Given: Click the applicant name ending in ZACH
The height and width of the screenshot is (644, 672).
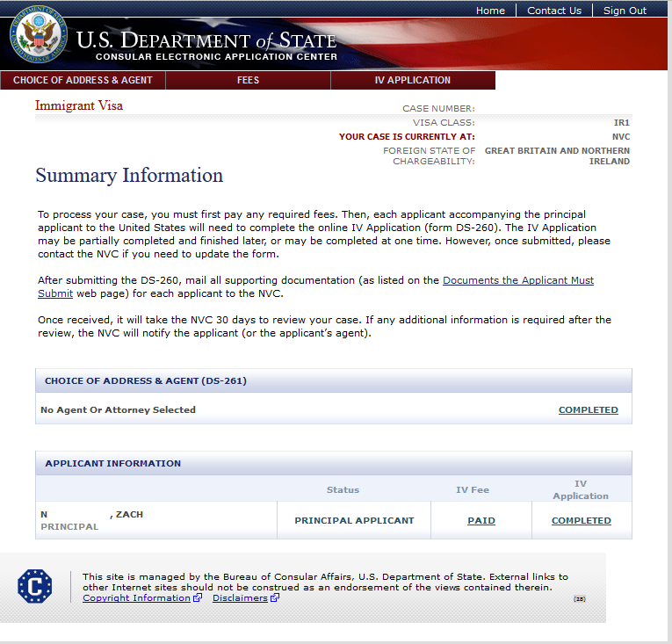Looking at the screenshot, I should point(91,515).
